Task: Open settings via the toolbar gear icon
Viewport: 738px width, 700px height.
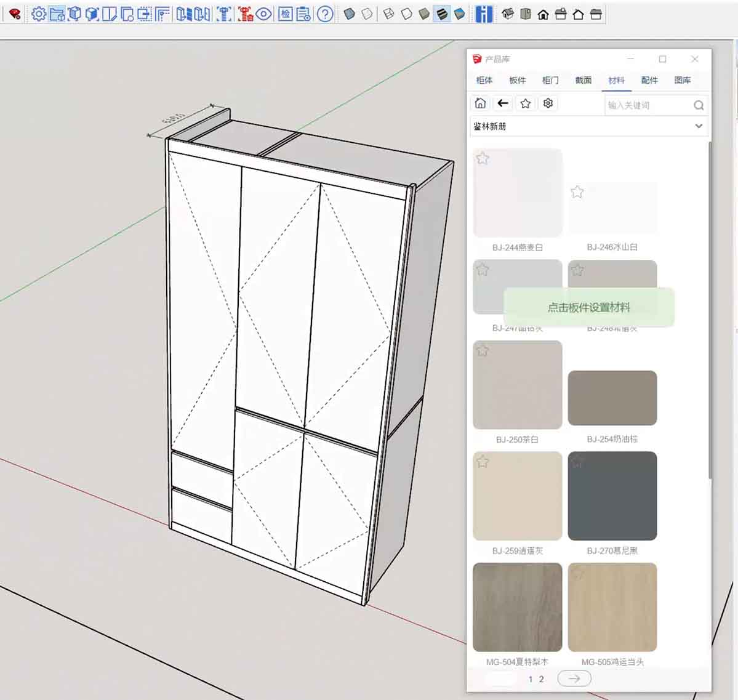Action: coord(39,14)
